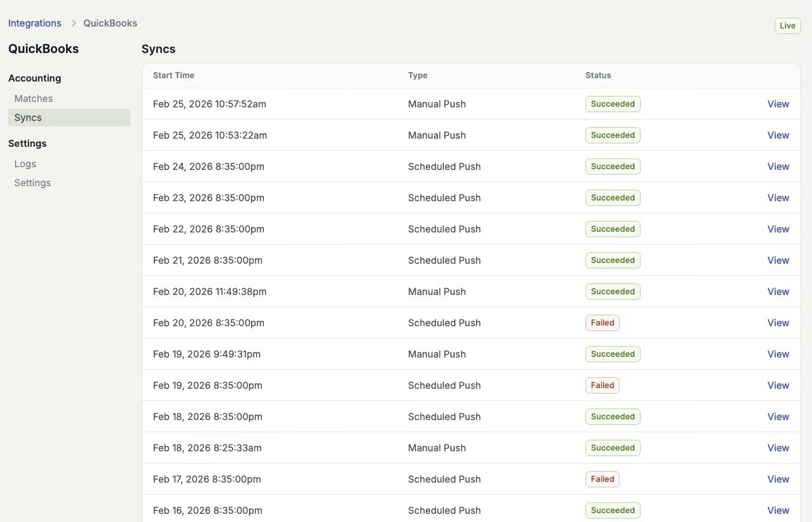Image resolution: width=812 pixels, height=522 pixels.
Task: Open the Matches sidebar item
Action: [33, 99]
